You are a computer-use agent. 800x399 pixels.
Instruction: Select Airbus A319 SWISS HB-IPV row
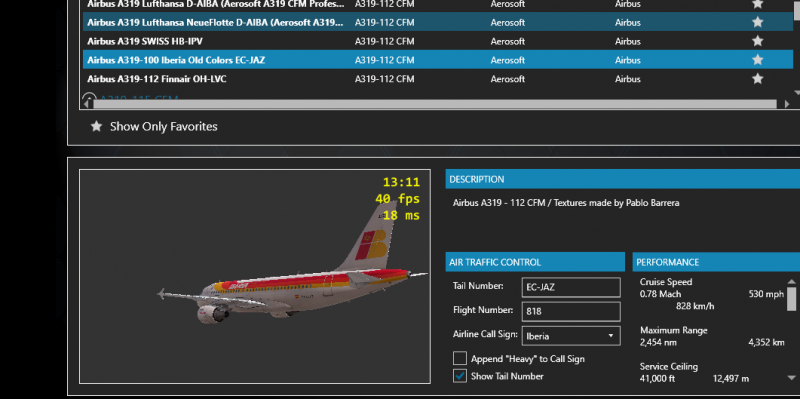438,41
